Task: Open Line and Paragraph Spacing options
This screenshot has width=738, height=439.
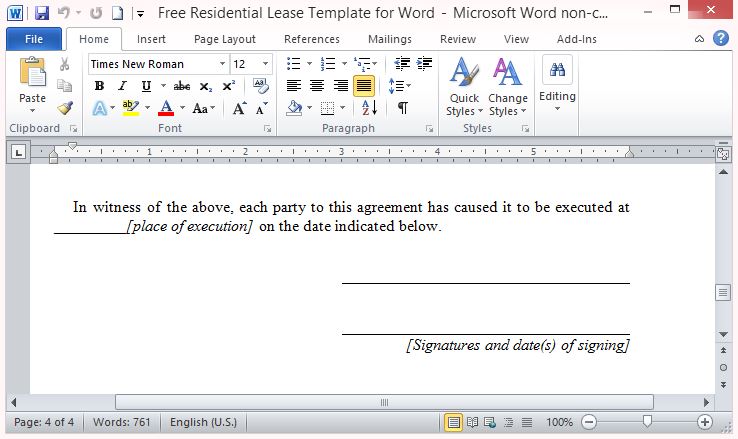Action: pyautogui.click(x=399, y=86)
